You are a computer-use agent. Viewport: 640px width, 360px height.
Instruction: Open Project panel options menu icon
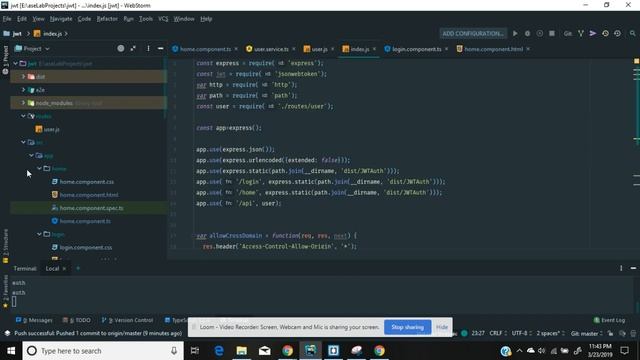click(x=148, y=48)
